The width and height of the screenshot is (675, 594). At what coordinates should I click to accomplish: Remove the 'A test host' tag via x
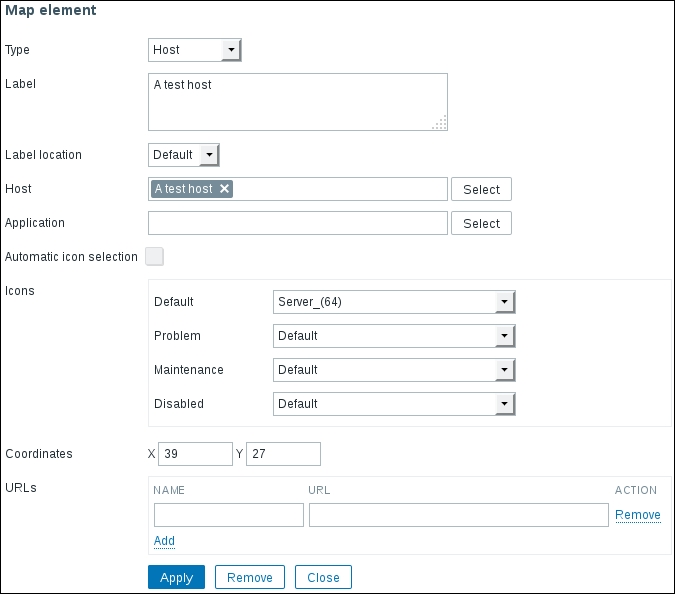click(224, 189)
